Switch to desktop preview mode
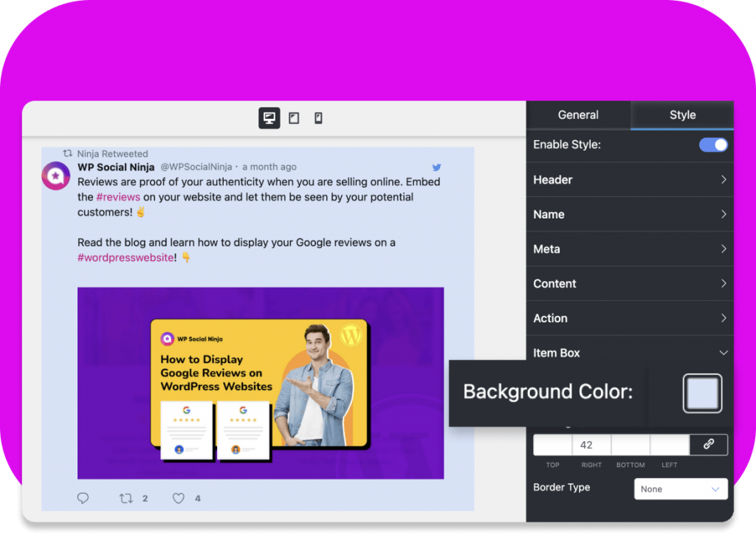Screen dimensions: 756x535 [x=269, y=118]
